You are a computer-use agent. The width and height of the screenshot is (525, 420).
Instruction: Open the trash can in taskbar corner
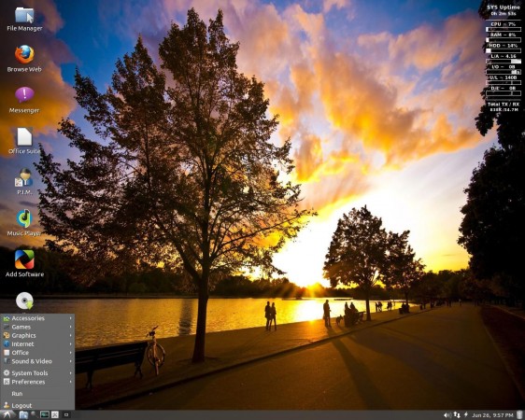click(x=519, y=414)
